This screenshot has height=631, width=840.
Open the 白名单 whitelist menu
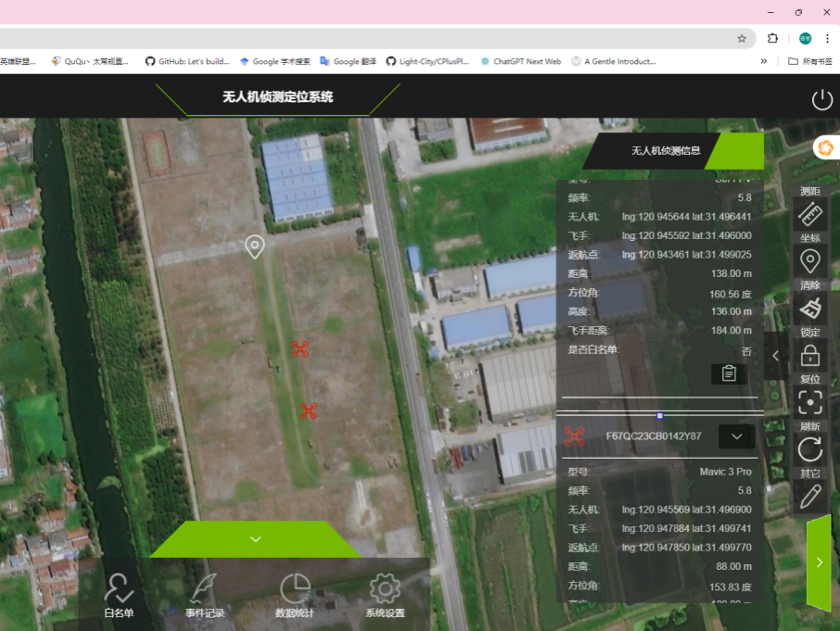tap(119, 594)
